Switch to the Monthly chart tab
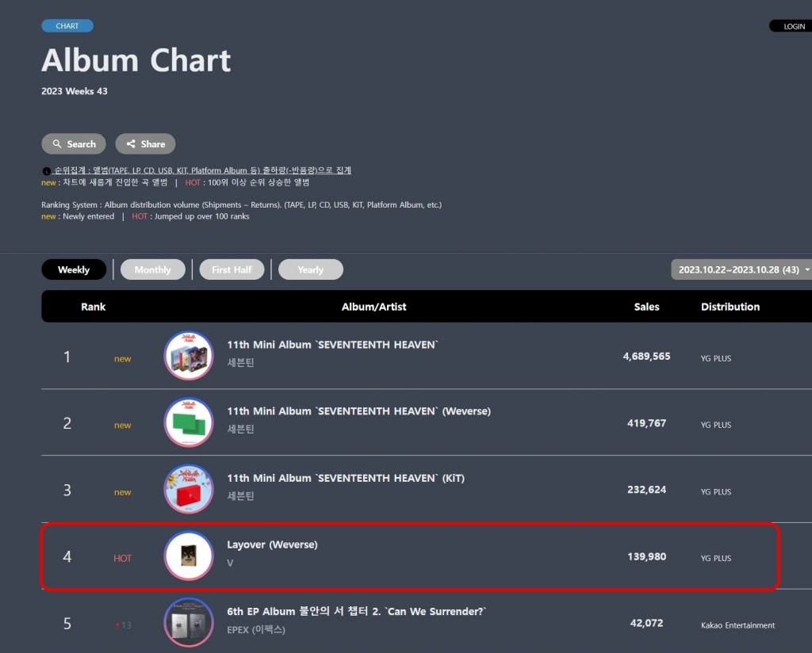812x653 pixels. point(153,269)
